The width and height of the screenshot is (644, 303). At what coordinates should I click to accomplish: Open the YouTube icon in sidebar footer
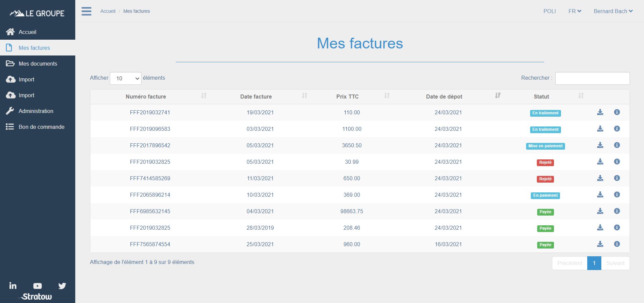click(38, 286)
